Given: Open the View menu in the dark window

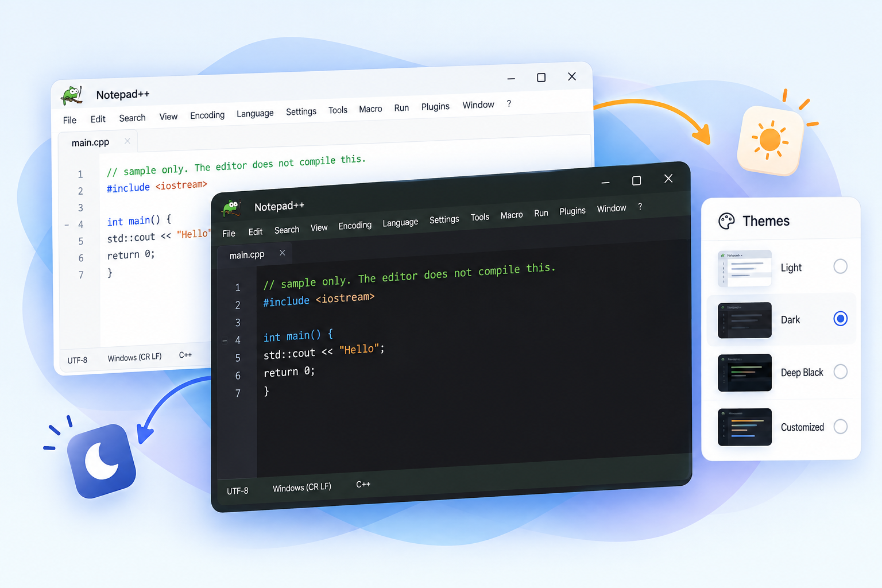Looking at the screenshot, I should click(319, 228).
